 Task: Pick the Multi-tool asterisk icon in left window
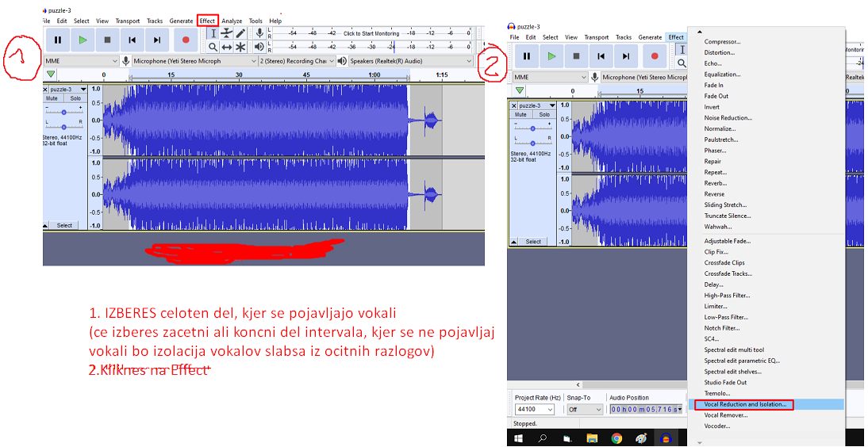240,48
